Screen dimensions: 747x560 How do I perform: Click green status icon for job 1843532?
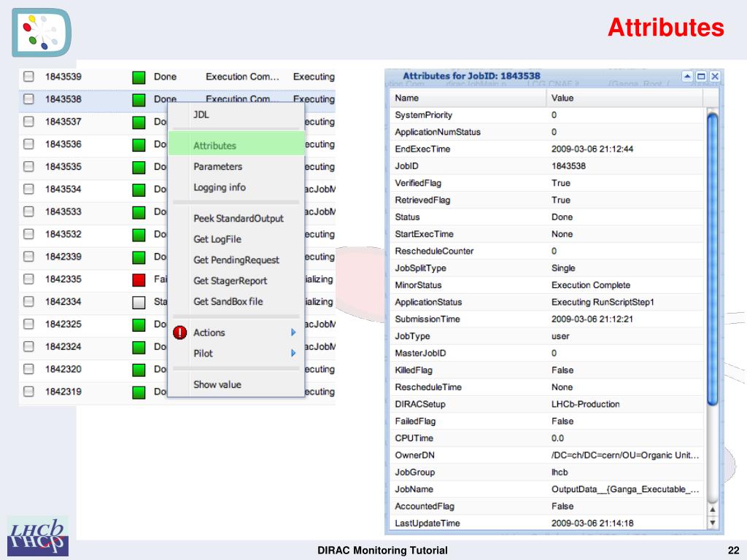click(139, 235)
